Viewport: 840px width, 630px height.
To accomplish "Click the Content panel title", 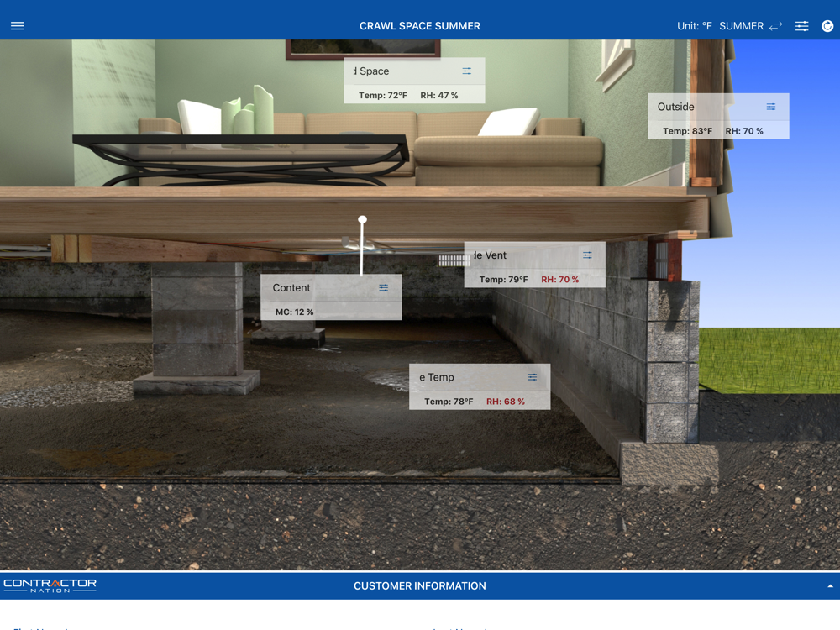I will (291, 287).
